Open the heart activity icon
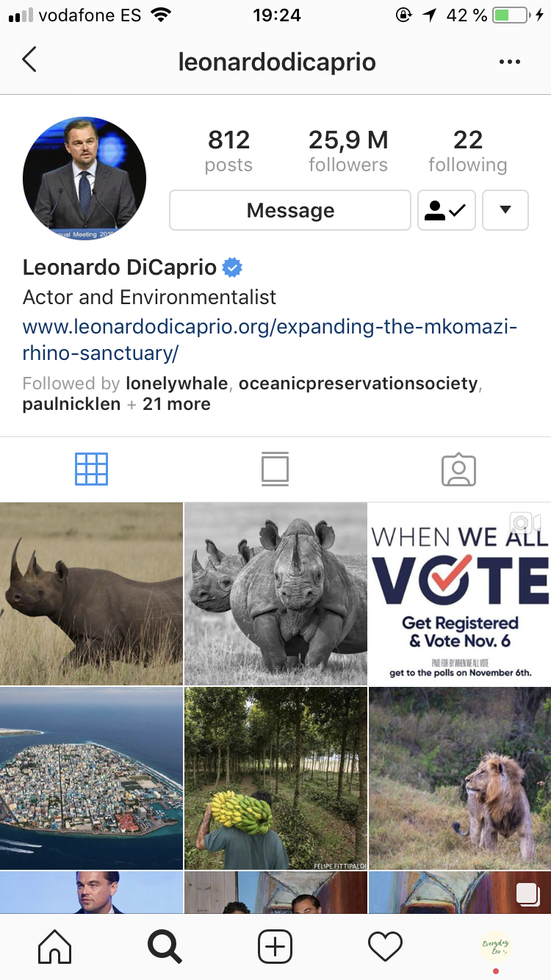The height and width of the screenshot is (980, 551). click(x=386, y=946)
